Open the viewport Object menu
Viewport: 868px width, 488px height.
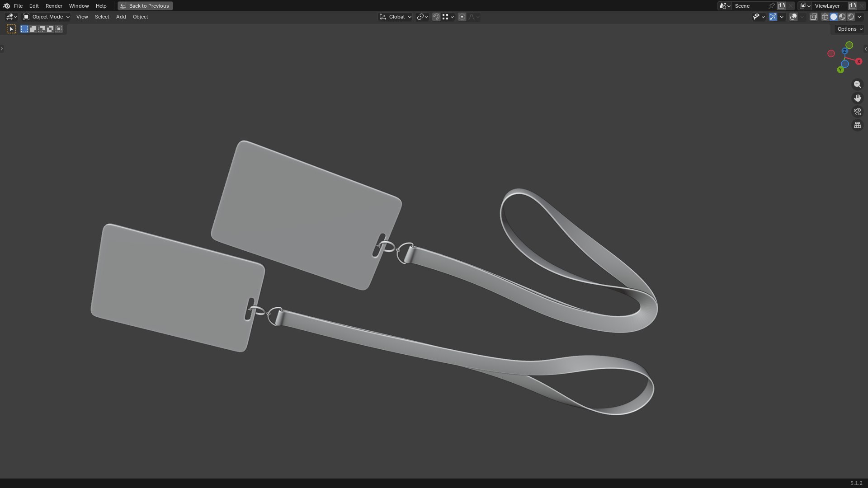pyautogui.click(x=140, y=17)
